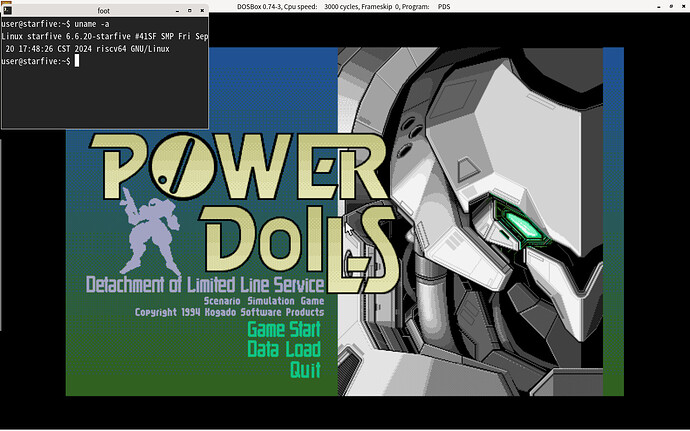Close the foot terminal window
Image resolution: width=690 pixels, height=431 pixels.
pos(202,10)
